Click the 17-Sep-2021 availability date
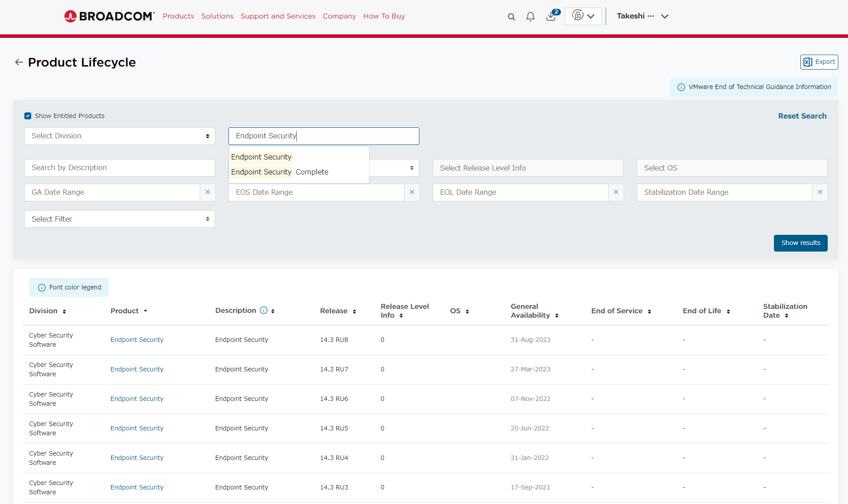 point(530,488)
